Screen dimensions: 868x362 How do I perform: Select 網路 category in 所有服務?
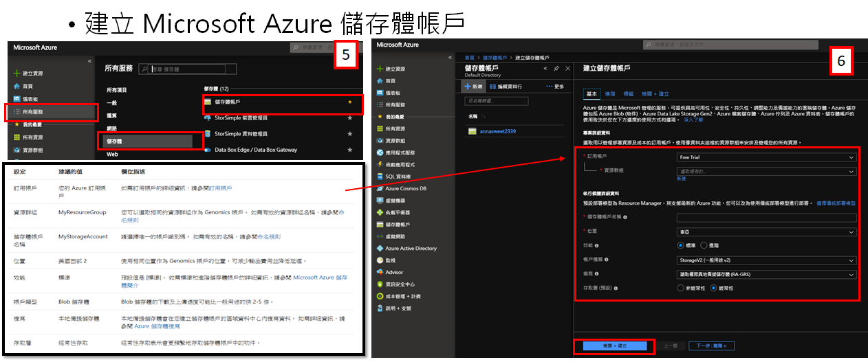click(x=111, y=128)
